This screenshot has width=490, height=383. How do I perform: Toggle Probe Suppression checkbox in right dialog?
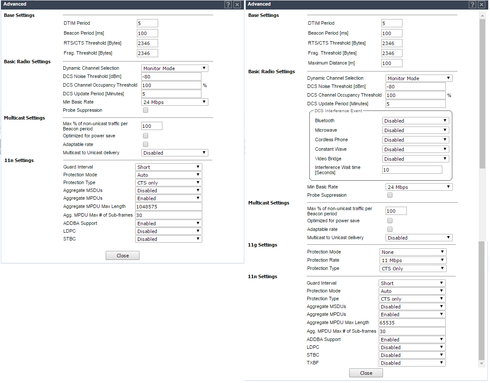pos(390,195)
